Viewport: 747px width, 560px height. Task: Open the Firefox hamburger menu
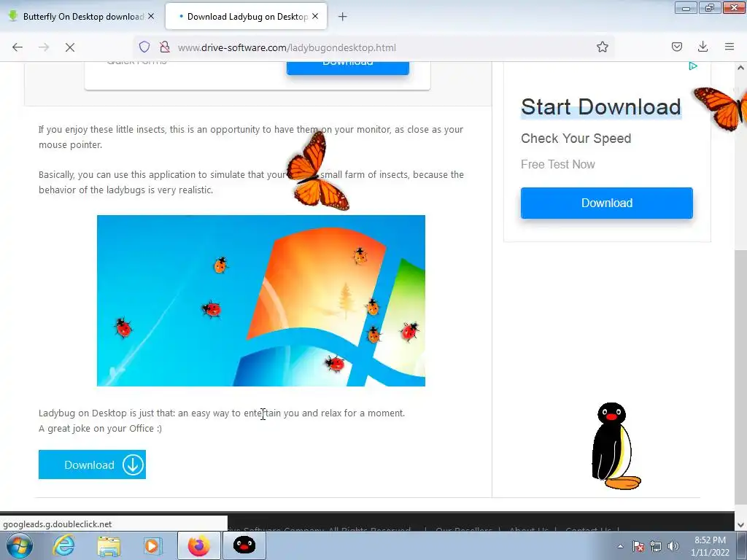(729, 47)
